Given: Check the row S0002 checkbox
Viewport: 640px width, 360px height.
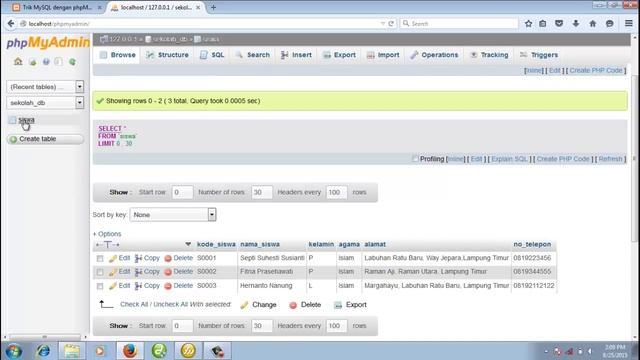Looking at the screenshot, I should 100,272.
